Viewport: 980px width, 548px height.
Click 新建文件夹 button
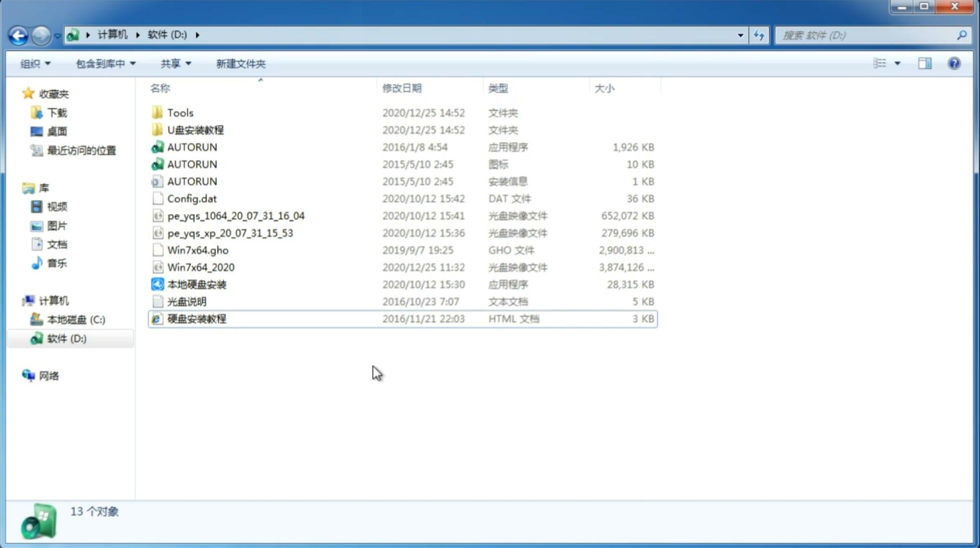click(240, 63)
